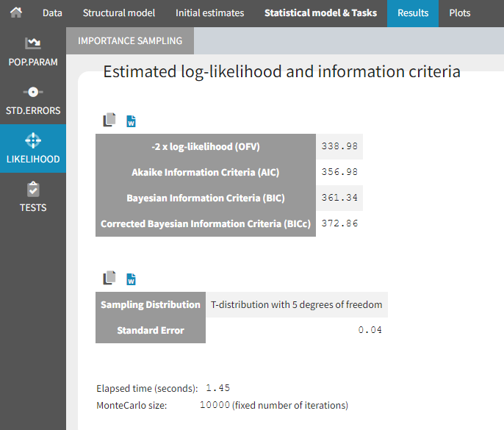Click the AIC value 356.98
The image size is (504, 430).
click(339, 172)
